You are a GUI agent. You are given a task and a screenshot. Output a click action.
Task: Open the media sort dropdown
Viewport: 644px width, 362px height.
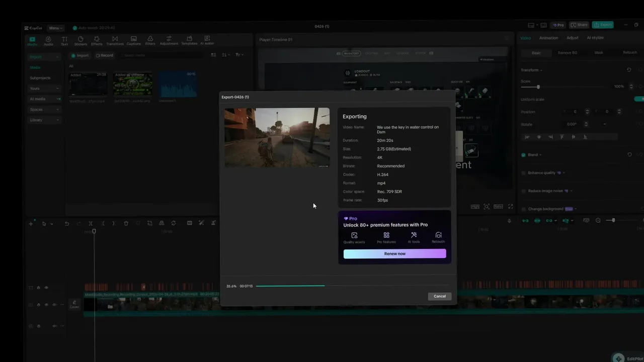pyautogui.click(x=225, y=55)
